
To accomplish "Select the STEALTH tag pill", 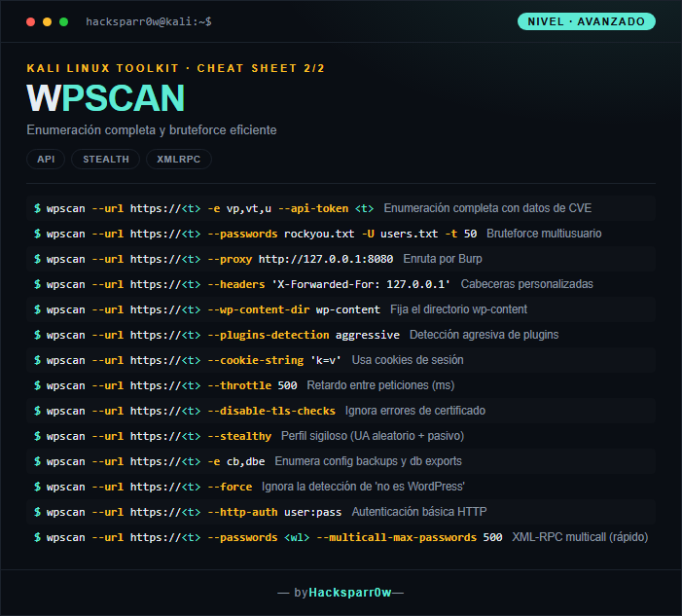I will 106,160.
